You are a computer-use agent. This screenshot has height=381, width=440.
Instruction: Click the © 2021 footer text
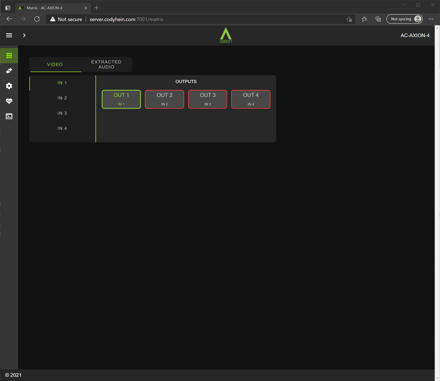[13, 375]
